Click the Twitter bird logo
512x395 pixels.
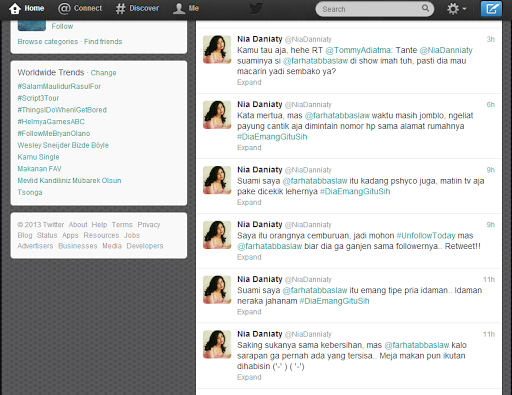[256, 9]
